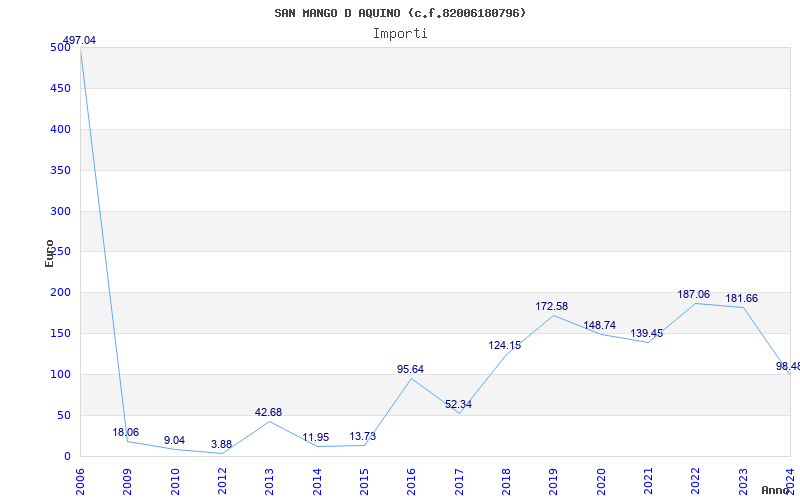Image resolution: width=800 pixels, height=500 pixels.
Task: Select the 450 y-axis tick label
Action: click(61, 88)
